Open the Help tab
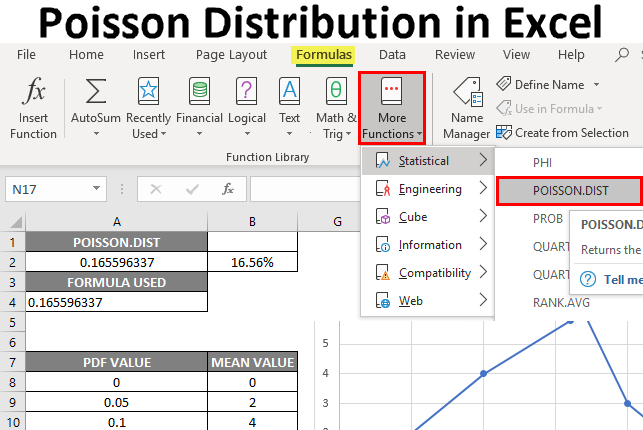The width and height of the screenshot is (643, 430). click(571, 55)
